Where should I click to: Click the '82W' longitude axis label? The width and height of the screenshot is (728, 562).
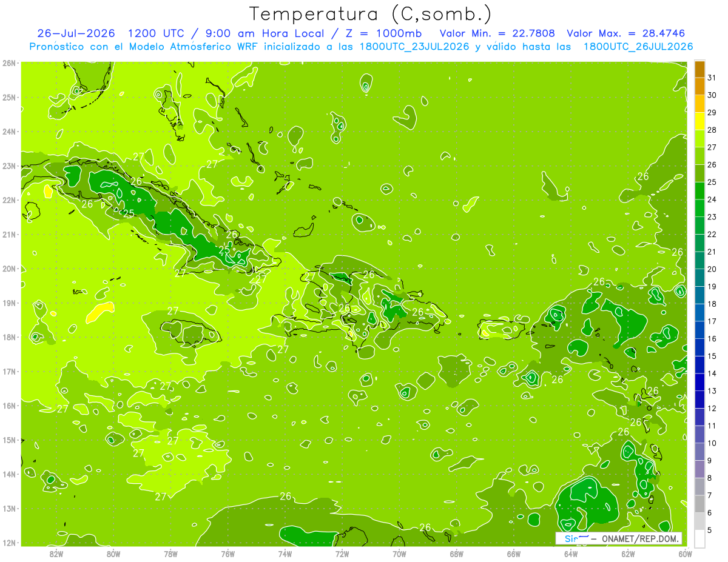pos(56,554)
